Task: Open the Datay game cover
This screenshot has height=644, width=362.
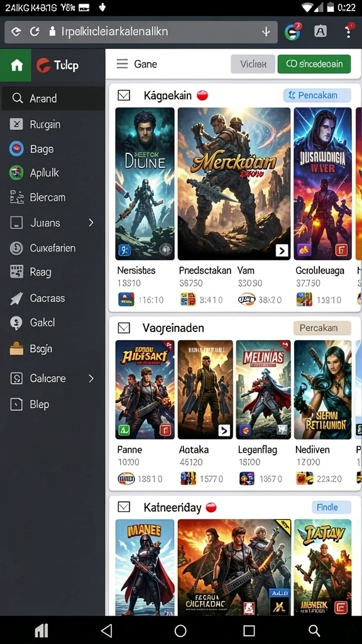Action: coord(322,567)
